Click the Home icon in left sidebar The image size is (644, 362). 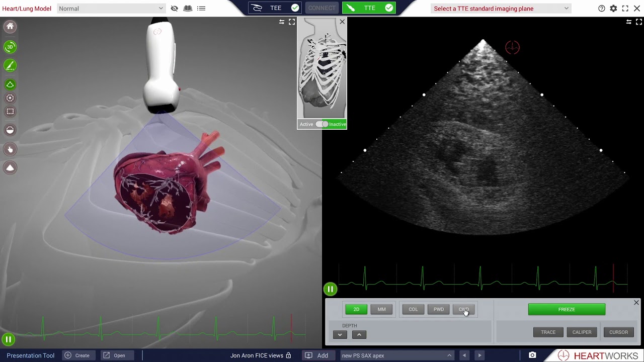tap(10, 27)
